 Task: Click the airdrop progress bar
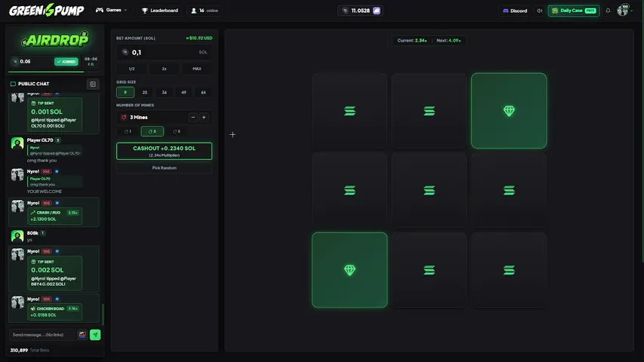54,72
